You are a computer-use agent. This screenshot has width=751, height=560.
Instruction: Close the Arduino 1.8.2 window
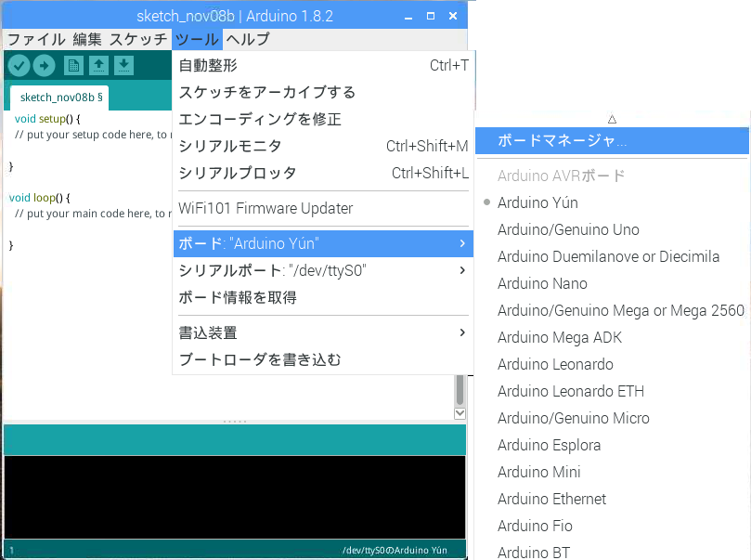tap(453, 17)
